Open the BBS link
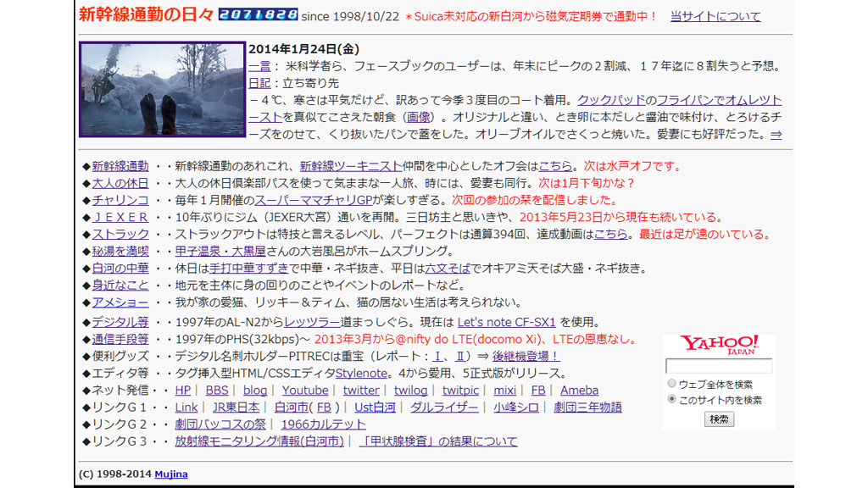The height and width of the screenshot is (488, 868). (x=216, y=391)
